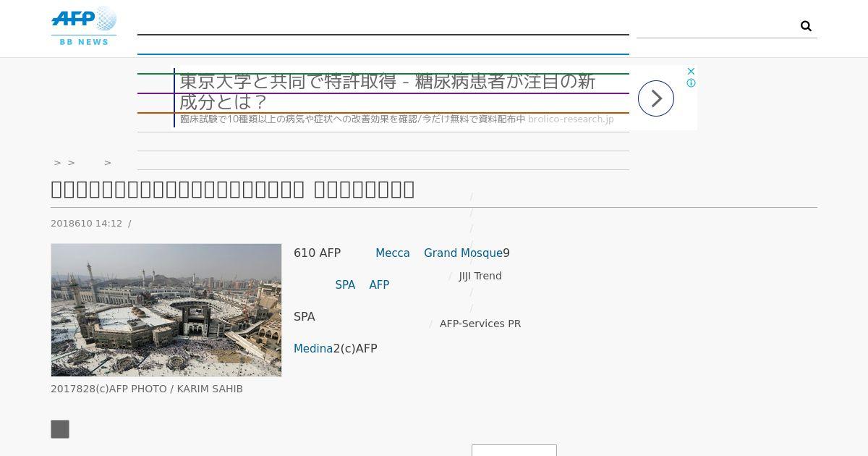The height and width of the screenshot is (456, 868).
Task: Close the ad with the X icon
Action: tap(691, 71)
